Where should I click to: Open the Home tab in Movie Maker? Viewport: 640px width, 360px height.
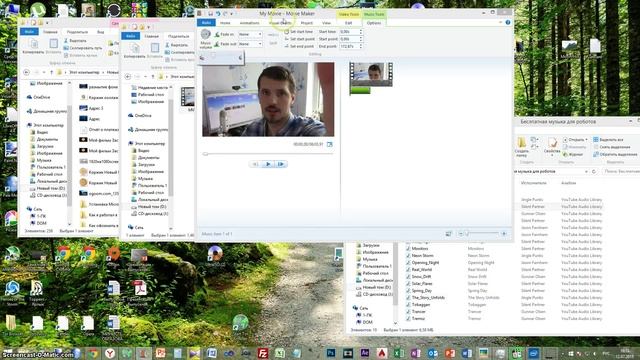pyautogui.click(x=225, y=23)
